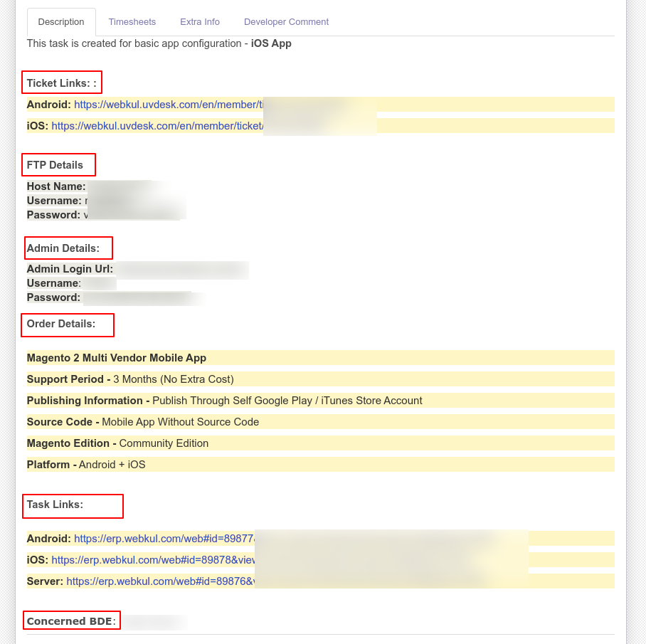
Task: Click the FTP Details heading
Action: pyautogui.click(x=55, y=165)
